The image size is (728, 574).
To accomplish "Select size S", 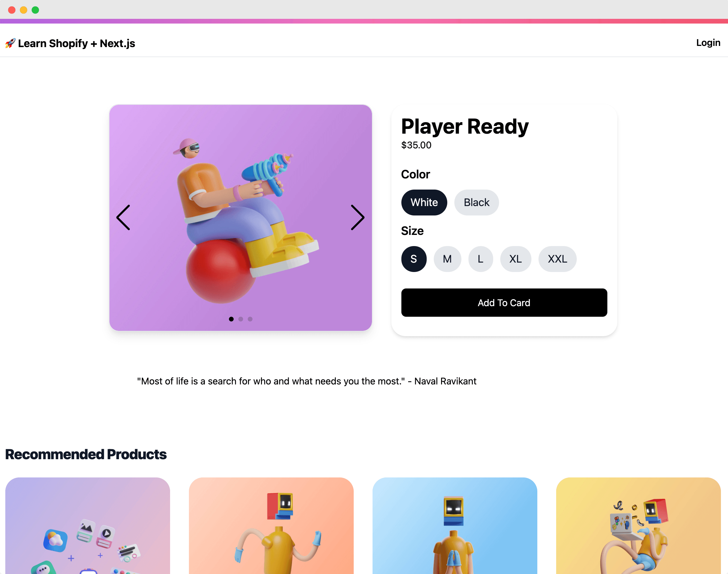I will [x=414, y=259].
